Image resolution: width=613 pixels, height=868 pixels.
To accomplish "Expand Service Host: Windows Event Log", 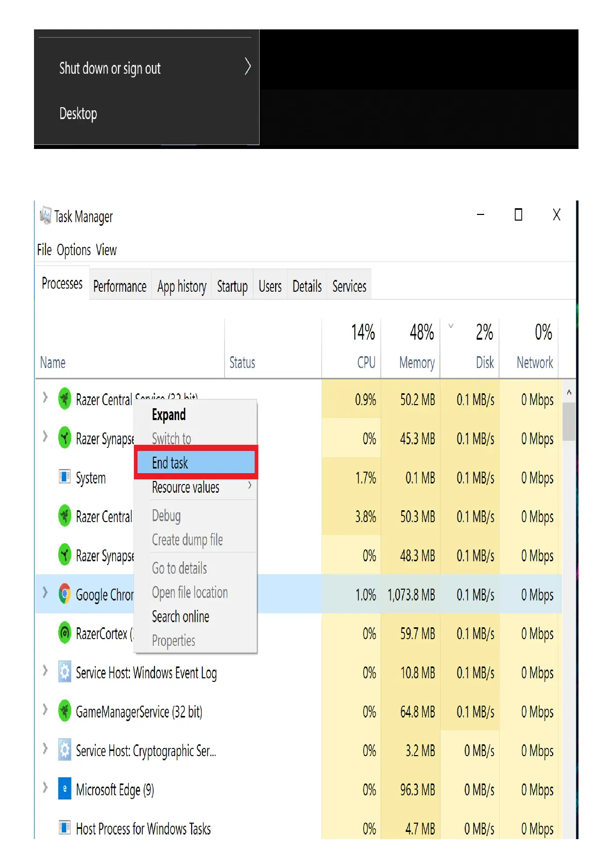I will point(45,671).
